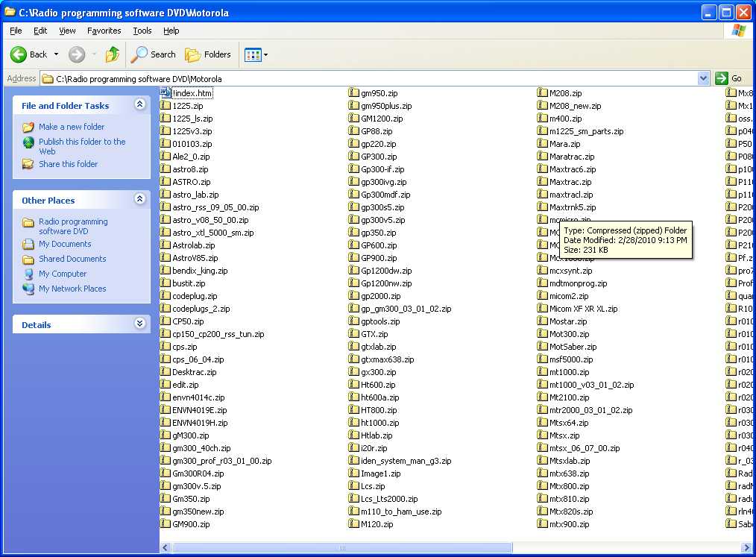Click the Up folder toolbar icon
The height and width of the screenshot is (557, 756).
click(113, 54)
